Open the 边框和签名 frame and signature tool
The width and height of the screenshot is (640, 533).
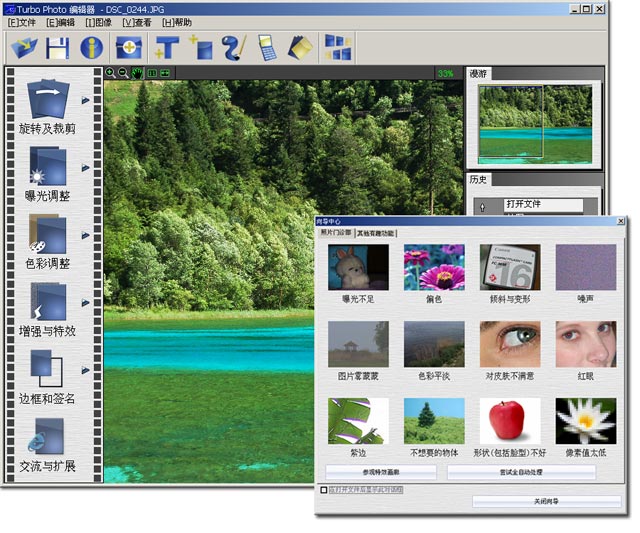click(x=47, y=377)
